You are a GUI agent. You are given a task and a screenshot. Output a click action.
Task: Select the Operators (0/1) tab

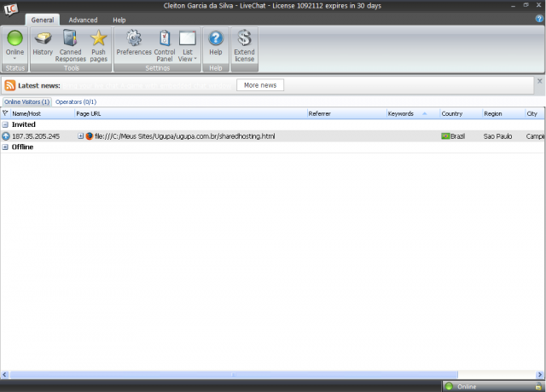pyautogui.click(x=76, y=102)
